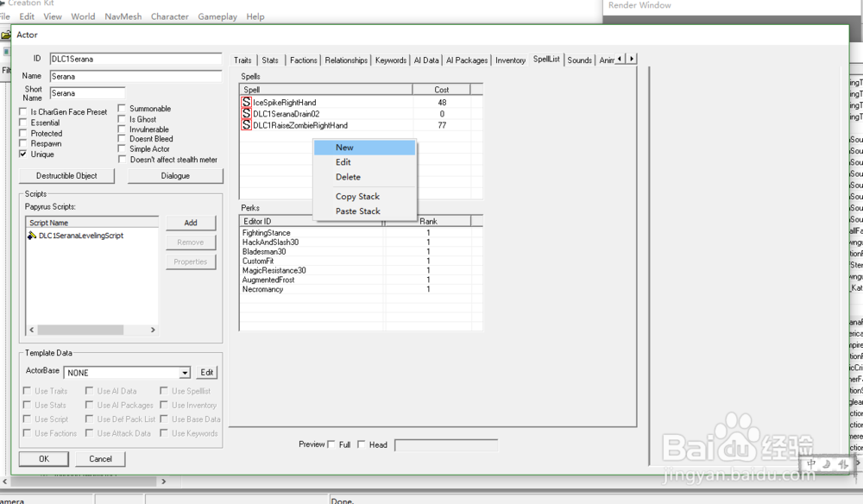Toggle Is CharGen Face Preset checkbox
This screenshot has height=504, width=863.
23,111
